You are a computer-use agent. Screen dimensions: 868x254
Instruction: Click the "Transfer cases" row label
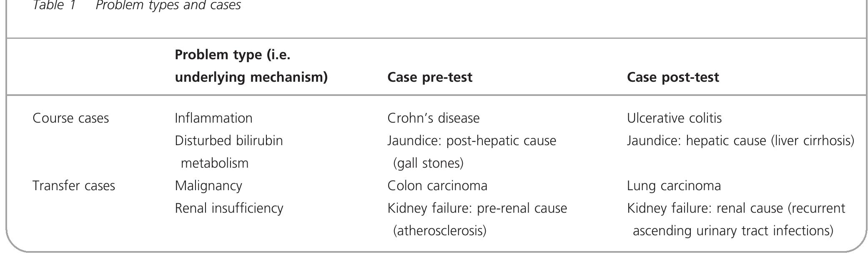[74, 186]
